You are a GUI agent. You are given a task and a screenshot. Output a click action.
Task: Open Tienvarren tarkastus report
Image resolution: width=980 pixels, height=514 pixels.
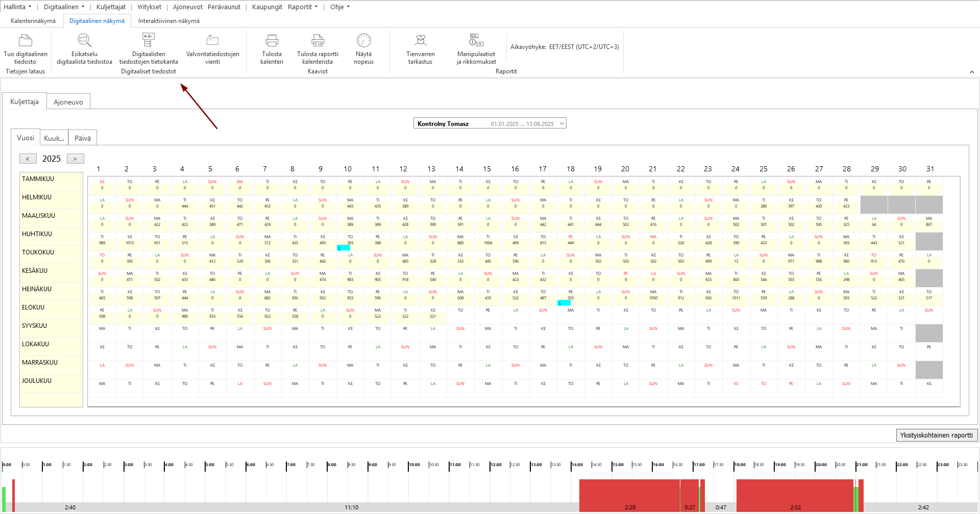[x=421, y=40]
